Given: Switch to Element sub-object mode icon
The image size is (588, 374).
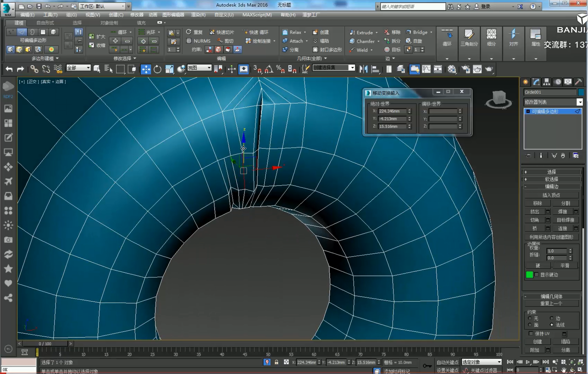Looking at the screenshot, I should coord(53,32).
